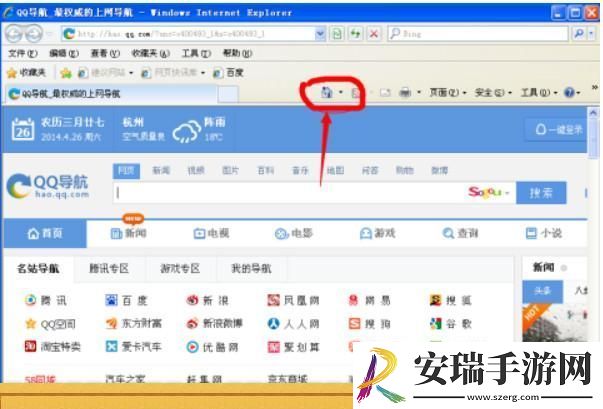Click the 人人网 site link
This screenshot has width=603, height=409.
(x=293, y=324)
